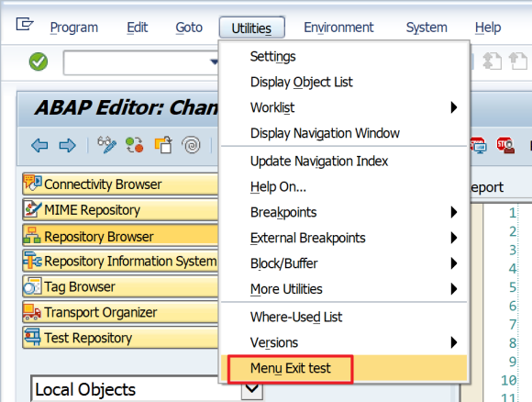Open Repository Information System
The height and width of the screenshot is (402, 532).
point(120,261)
